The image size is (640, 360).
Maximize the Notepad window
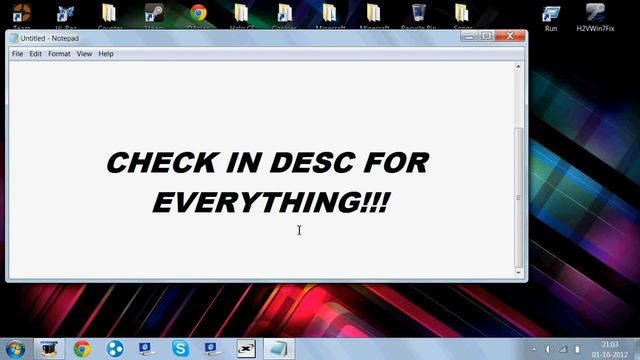point(487,36)
